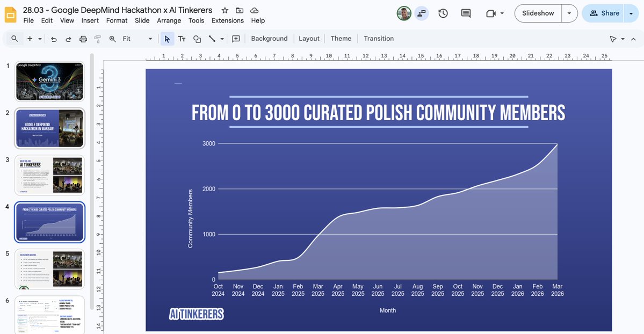The width and height of the screenshot is (644, 334).
Task: Click the presentation title text
Action: click(118, 10)
